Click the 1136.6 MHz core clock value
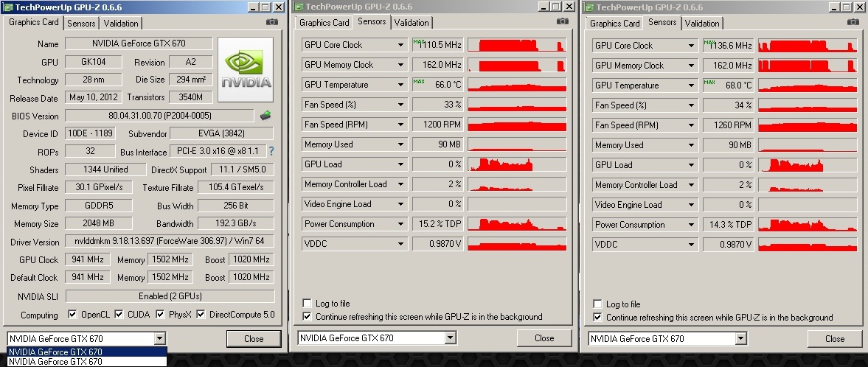The width and height of the screenshot is (868, 367). click(728, 46)
